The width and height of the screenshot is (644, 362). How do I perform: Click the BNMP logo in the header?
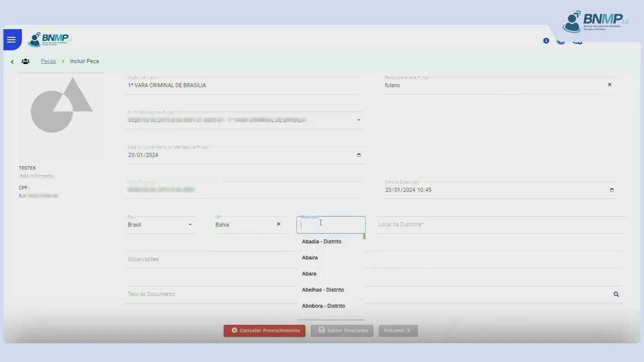click(x=50, y=39)
